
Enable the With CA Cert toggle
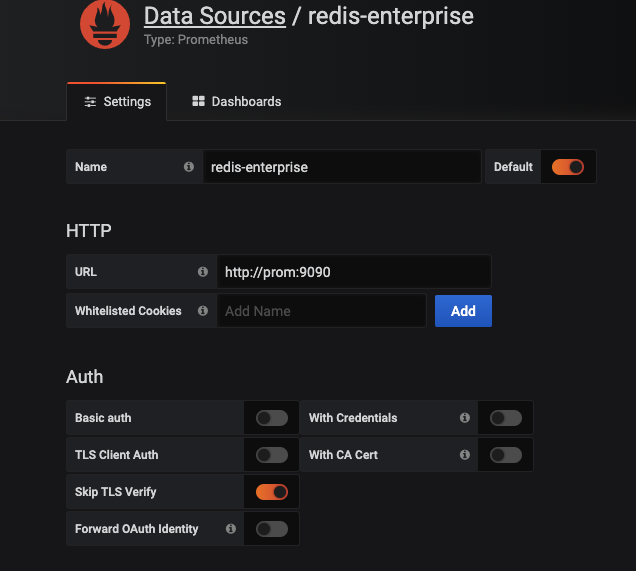point(506,455)
